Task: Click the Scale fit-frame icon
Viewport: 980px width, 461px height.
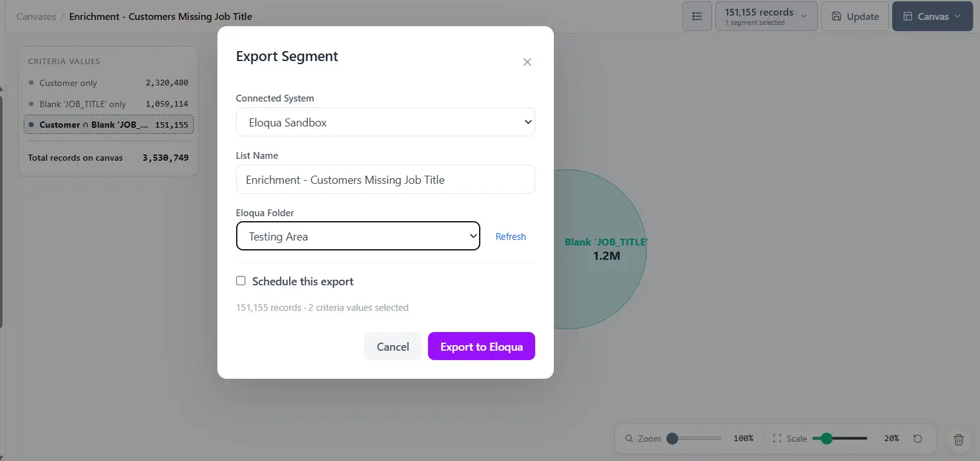Action: pos(777,439)
